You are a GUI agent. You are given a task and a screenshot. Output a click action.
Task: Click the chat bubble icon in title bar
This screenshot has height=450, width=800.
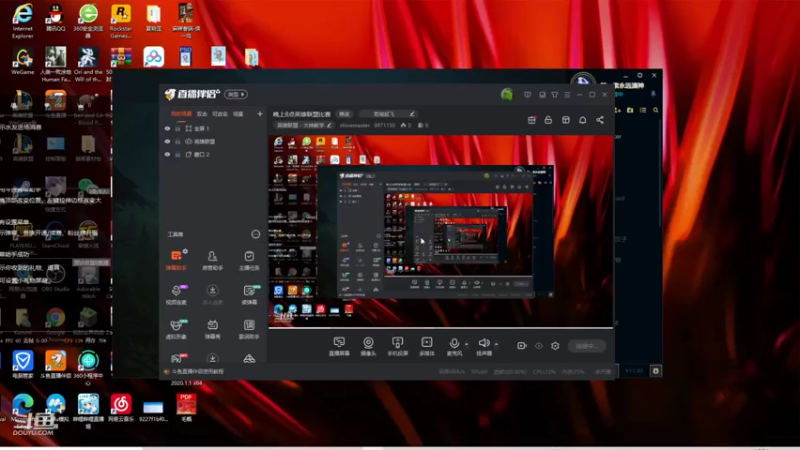(528, 95)
